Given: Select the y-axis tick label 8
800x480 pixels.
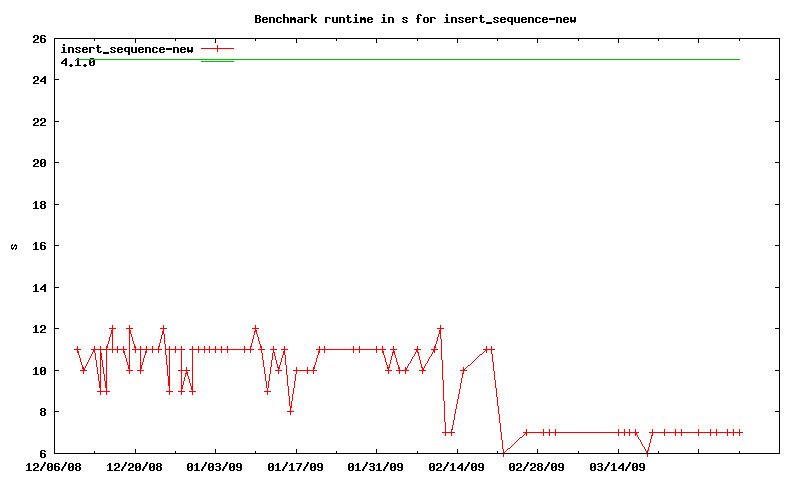Looking at the screenshot, I should click(42, 411).
